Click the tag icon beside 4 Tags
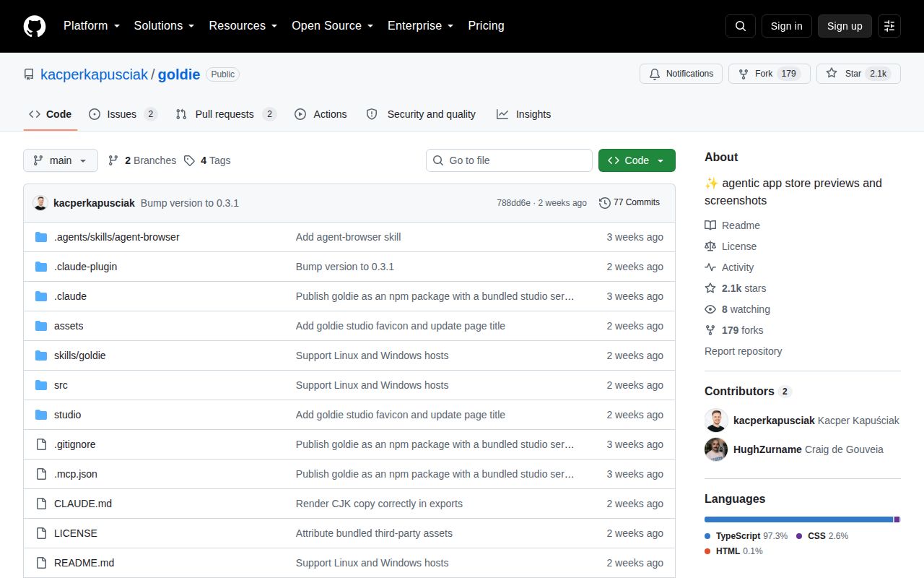The width and height of the screenshot is (924, 578). click(x=189, y=160)
